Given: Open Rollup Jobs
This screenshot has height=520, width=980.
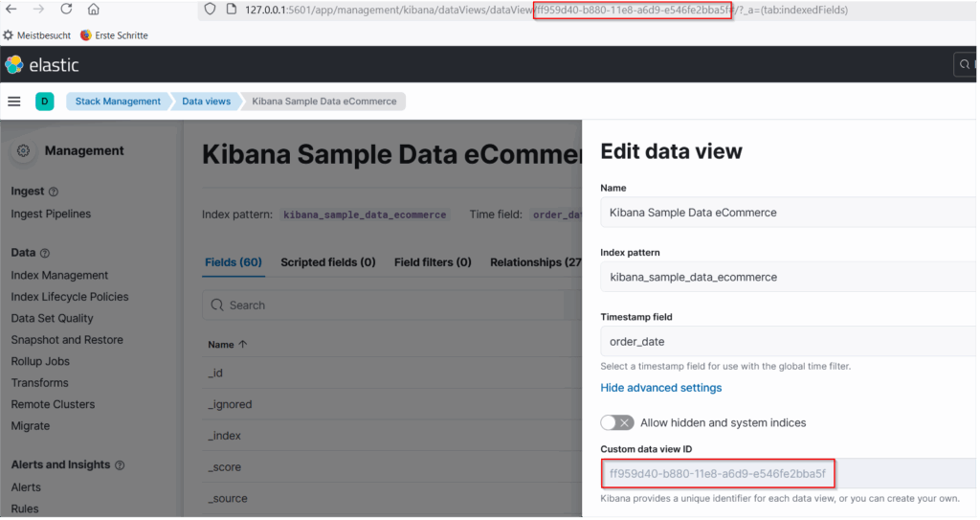Looking at the screenshot, I should pyautogui.click(x=40, y=362).
